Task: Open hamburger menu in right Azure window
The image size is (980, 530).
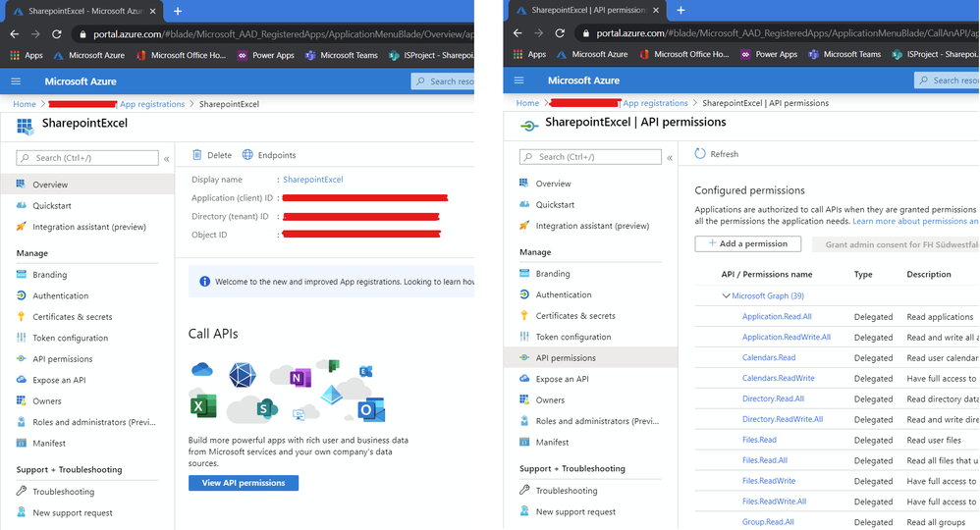Action: tap(518, 80)
